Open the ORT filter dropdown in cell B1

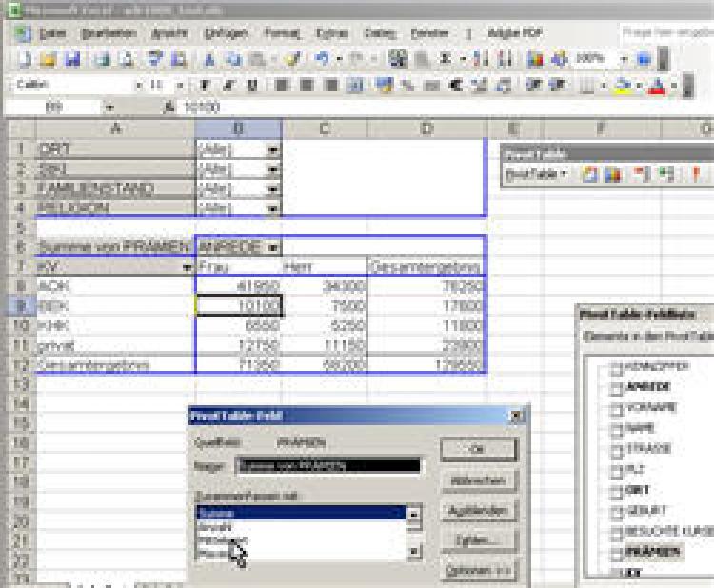[273, 149]
